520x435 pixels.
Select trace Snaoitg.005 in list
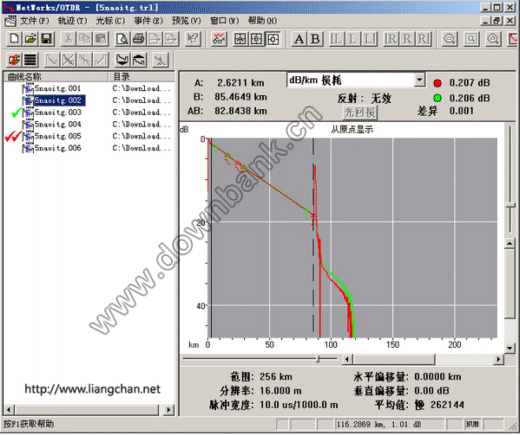(x=58, y=136)
